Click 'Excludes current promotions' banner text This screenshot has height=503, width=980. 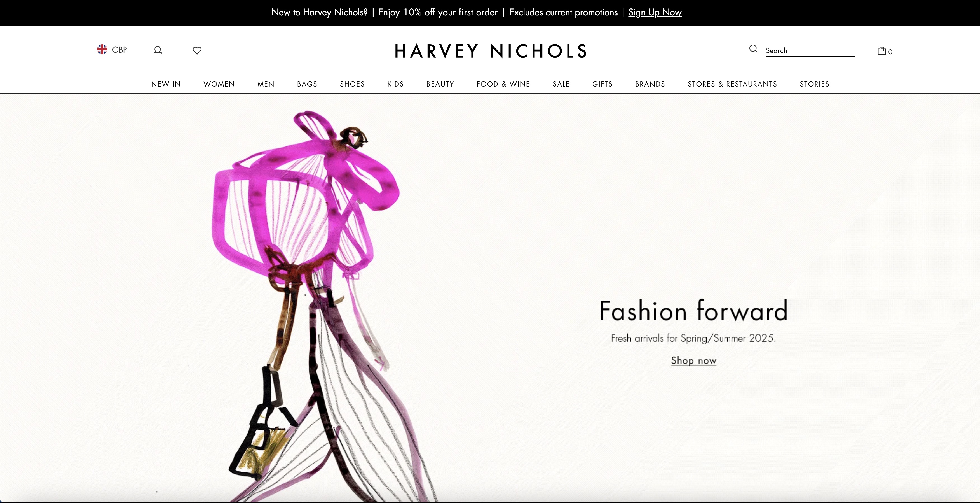(x=563, y=13)
